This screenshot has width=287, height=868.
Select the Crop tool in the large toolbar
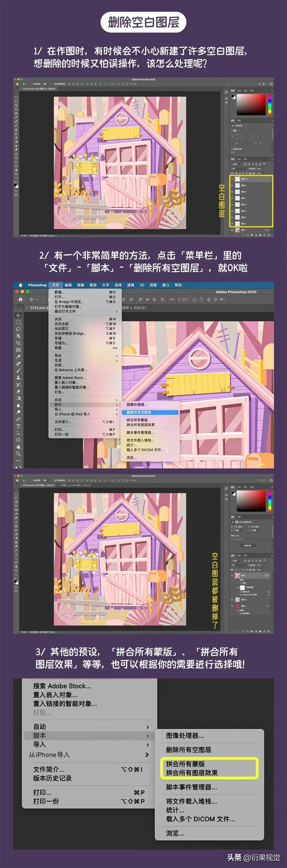18,343
